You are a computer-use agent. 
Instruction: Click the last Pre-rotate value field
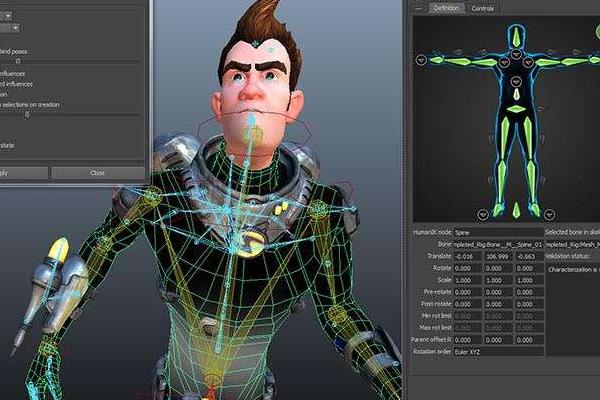[530, 292]
